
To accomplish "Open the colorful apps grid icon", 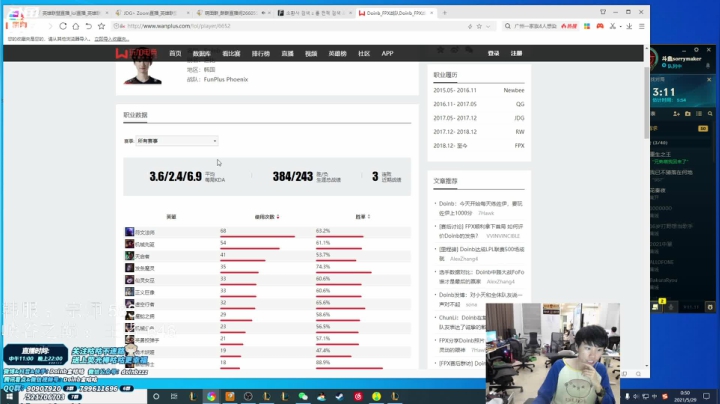I will [587, 26].
